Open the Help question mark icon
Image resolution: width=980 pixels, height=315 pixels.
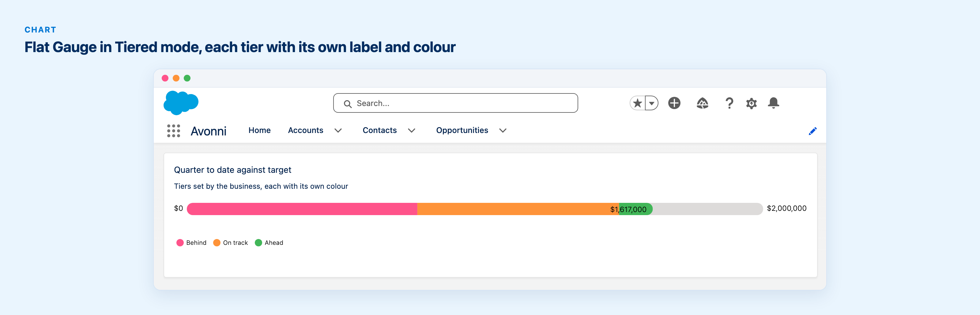coord(729,103)
